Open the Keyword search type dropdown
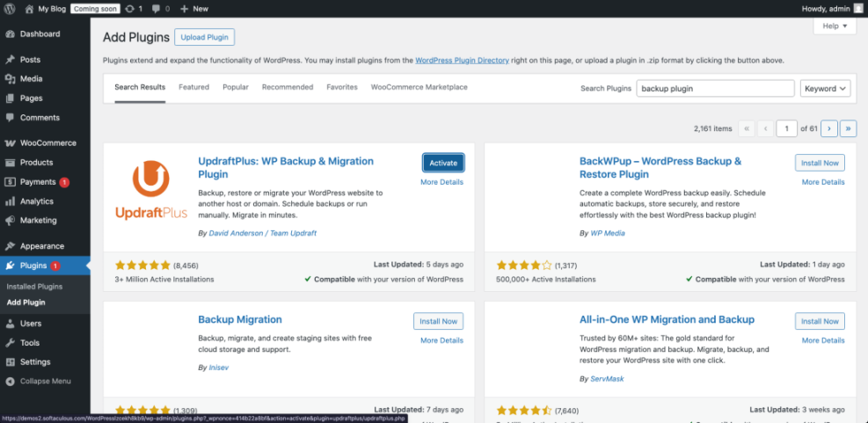The height and width of the screenshot is (423, 868). point(826,88)
